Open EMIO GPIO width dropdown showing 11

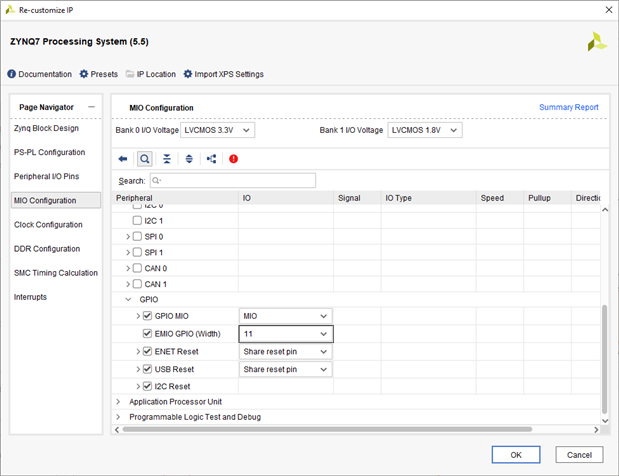click(x=286, y=334)
